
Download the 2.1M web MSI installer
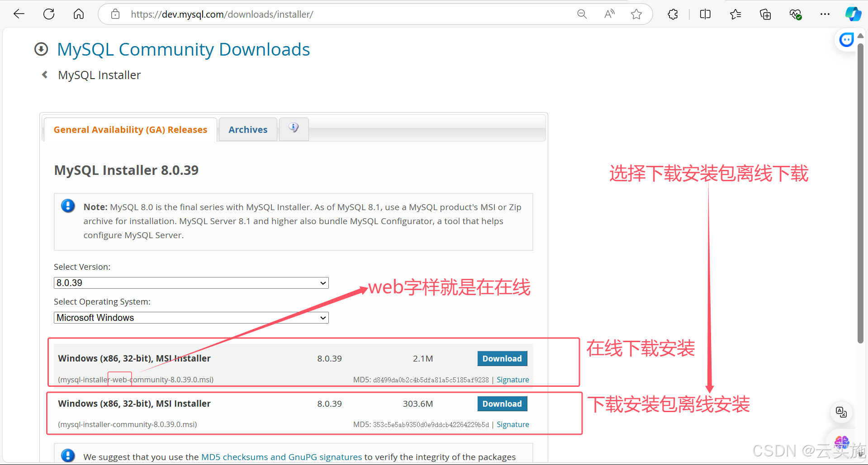pyautogui.click(x=502, y=358)
